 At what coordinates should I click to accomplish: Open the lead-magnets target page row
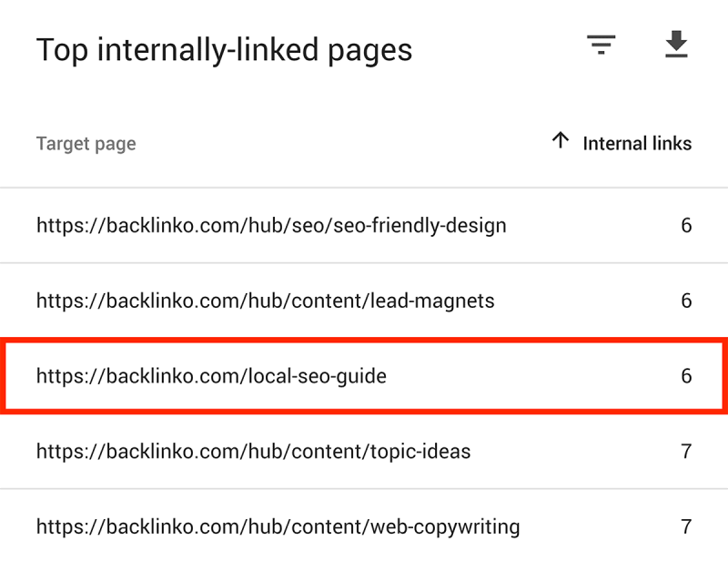[x=364, y=301]
